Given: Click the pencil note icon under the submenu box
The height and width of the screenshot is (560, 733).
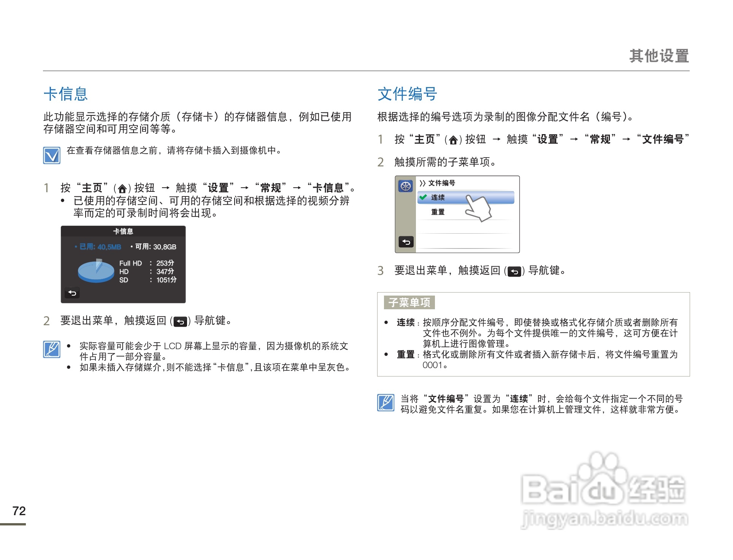Looking at the screenshot, I should click(386, 402).
